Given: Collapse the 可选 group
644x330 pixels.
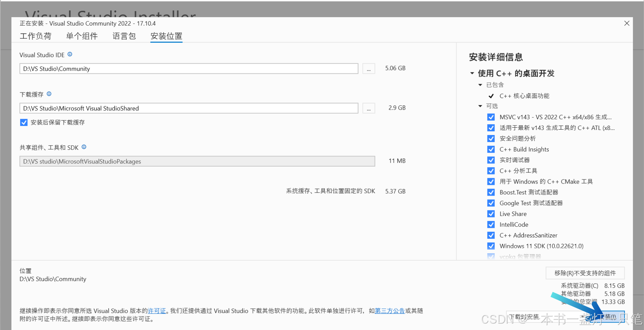Looking at the screenshot, I should tap(480, 106).
